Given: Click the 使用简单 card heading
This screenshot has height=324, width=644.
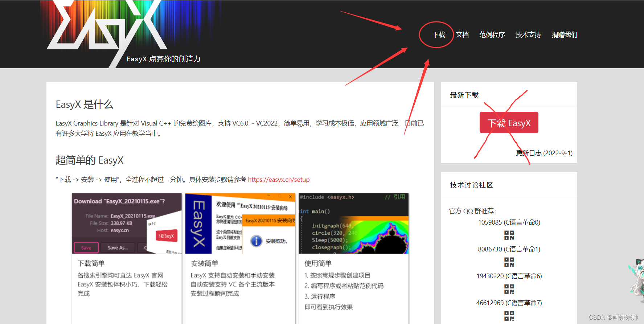Looking at the screenshot, I should click(318, 263).
